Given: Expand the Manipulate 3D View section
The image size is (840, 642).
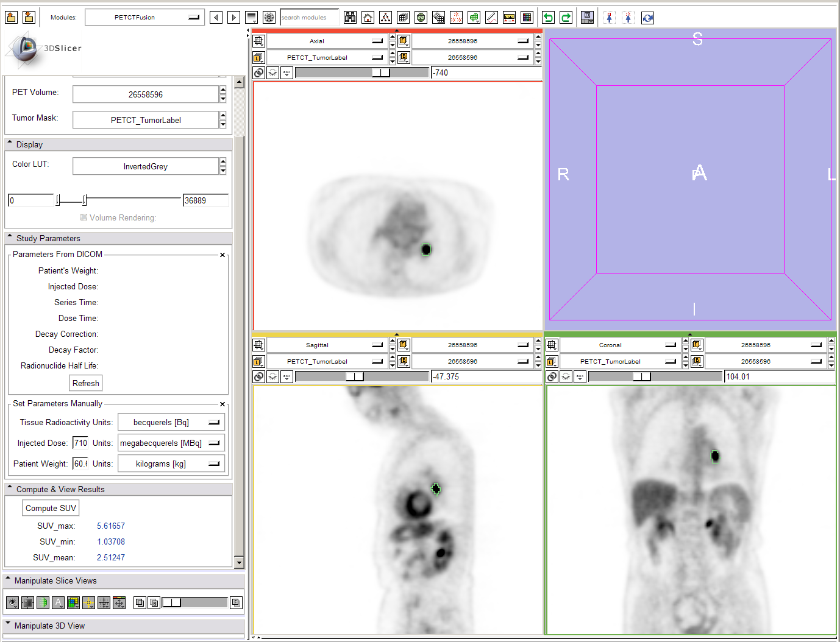Looking at the screenshot, I should coord(49,626).
